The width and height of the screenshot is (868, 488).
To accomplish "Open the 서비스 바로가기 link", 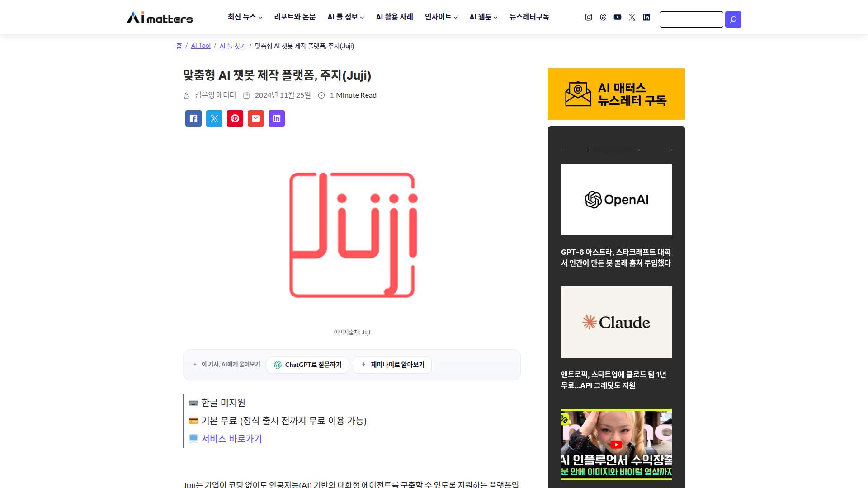I will coord(231,439).
